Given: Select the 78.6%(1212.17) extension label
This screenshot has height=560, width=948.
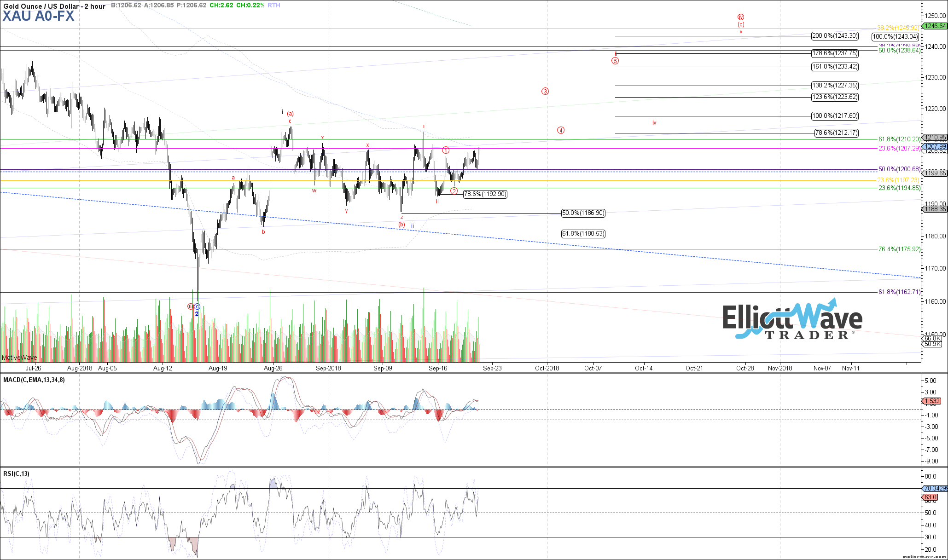Looking at the screenshot, I should [x=837, y=133].
